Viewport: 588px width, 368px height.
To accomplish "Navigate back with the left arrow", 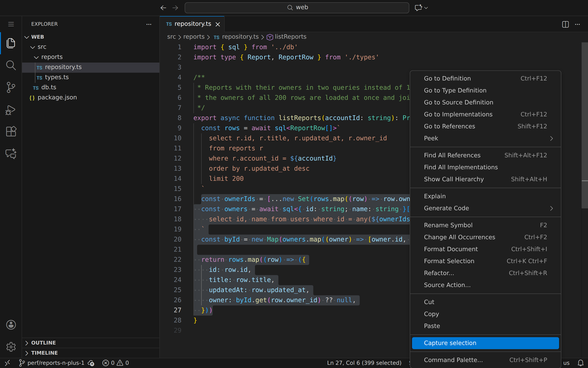I will click(164, 8).
